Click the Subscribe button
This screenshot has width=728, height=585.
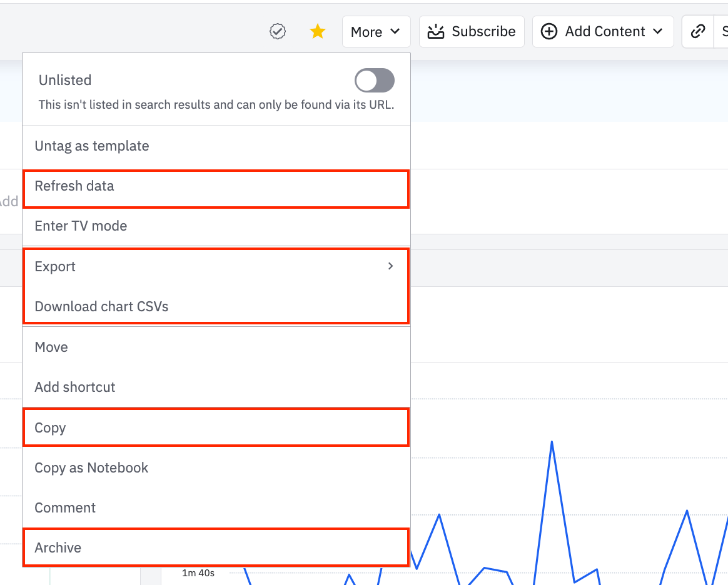(472, 31)
